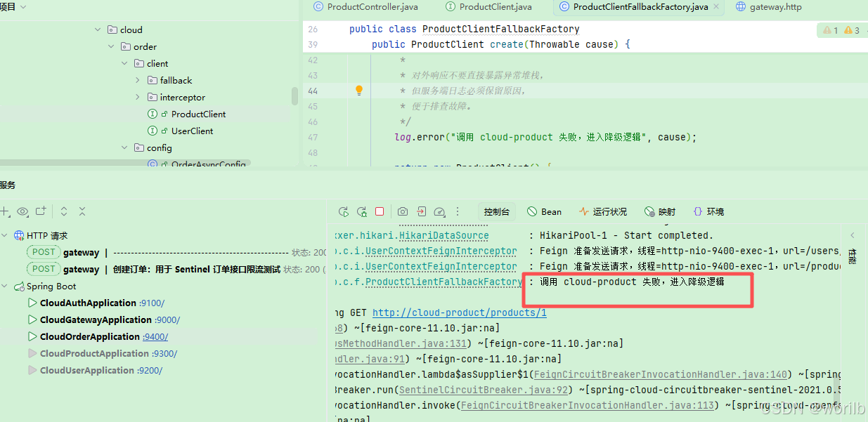Open the :9400/ port link
This screenshot has width=868, height=422.
[x=155, y=337]
